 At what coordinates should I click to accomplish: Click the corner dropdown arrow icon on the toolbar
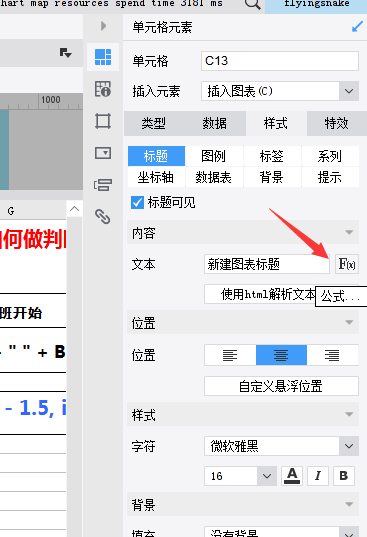point(65,53)
